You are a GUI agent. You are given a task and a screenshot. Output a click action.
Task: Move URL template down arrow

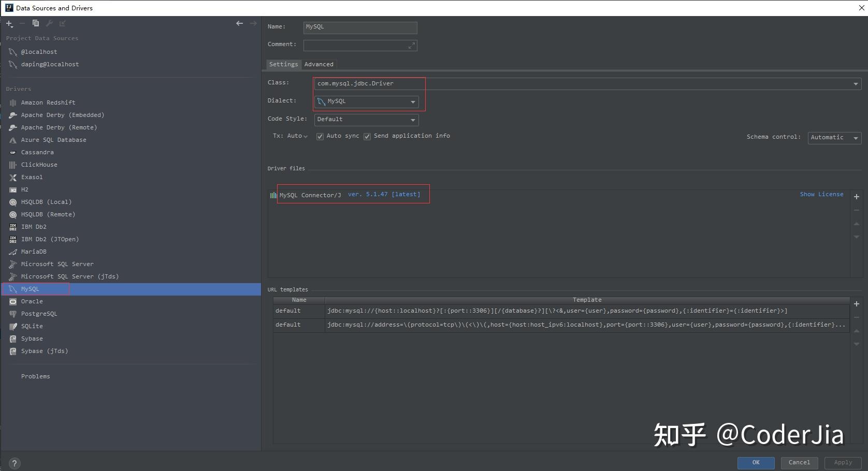pos(857,344)
